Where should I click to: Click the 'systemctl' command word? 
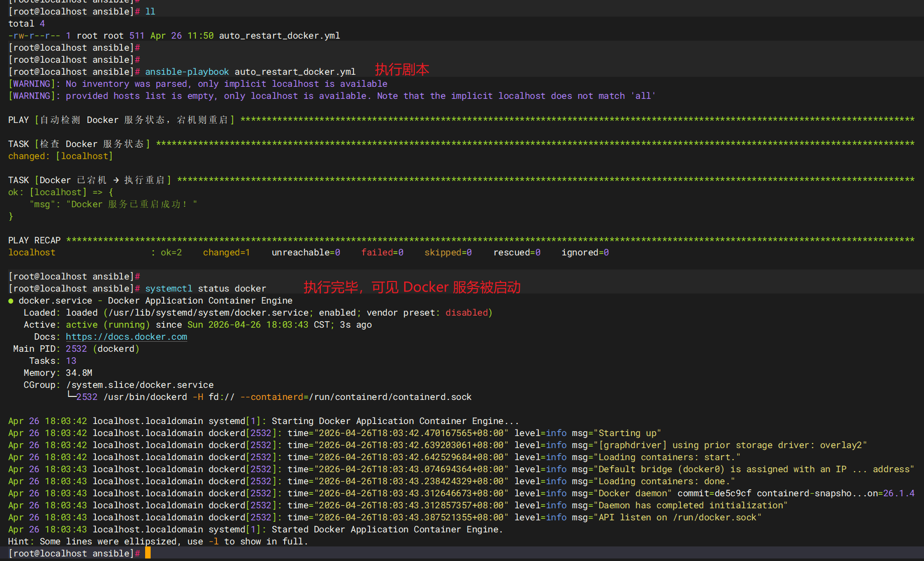pos(169,289)
